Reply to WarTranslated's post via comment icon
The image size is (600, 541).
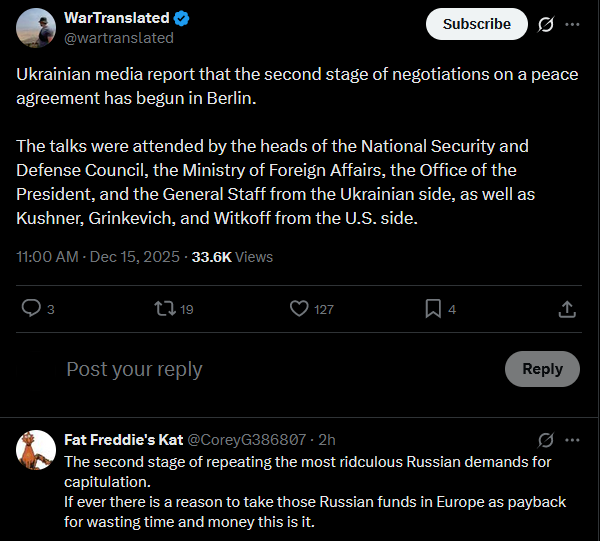click(x=32, y=309)
